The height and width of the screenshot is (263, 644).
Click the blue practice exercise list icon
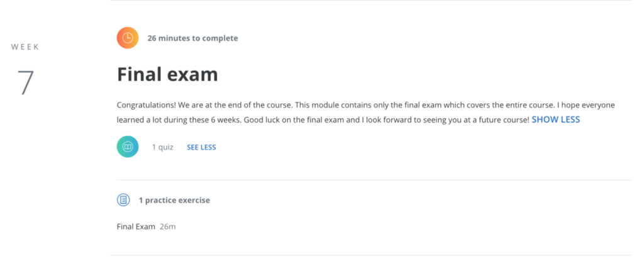tap(123, 200)
